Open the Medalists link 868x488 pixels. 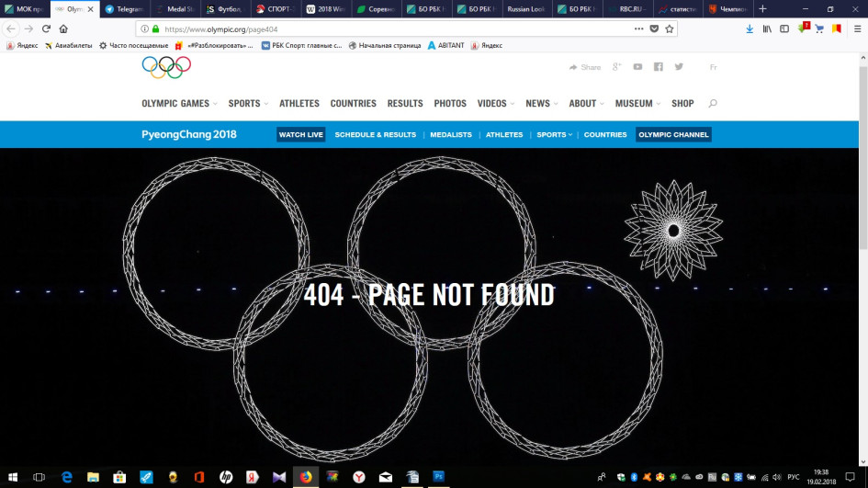[x=451, y=134]
